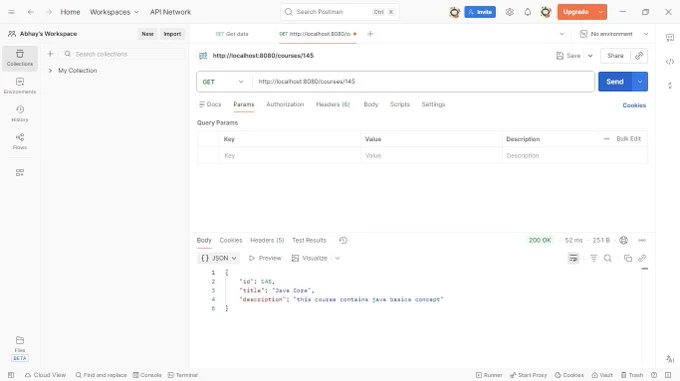Click the response link icon

click(x=642, y=258)
